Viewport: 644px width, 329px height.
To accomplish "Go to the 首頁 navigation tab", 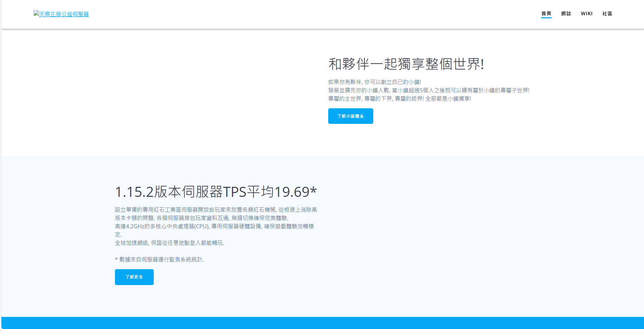I will (546, 13).
